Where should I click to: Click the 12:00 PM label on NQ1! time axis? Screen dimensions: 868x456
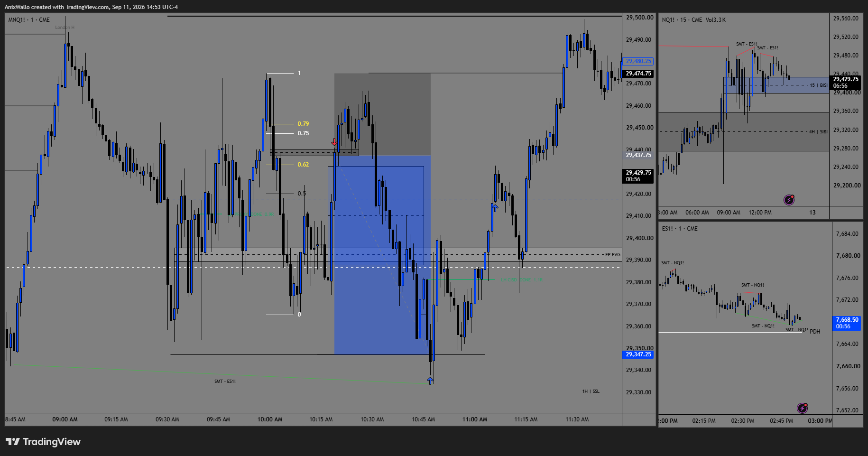pyautogui.click(x=760, y=213)
